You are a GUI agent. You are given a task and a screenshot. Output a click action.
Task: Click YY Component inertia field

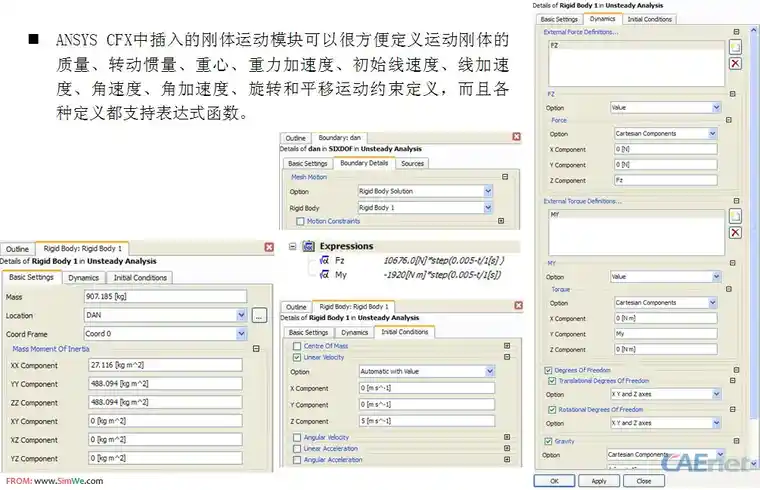(x=165, y=384)
